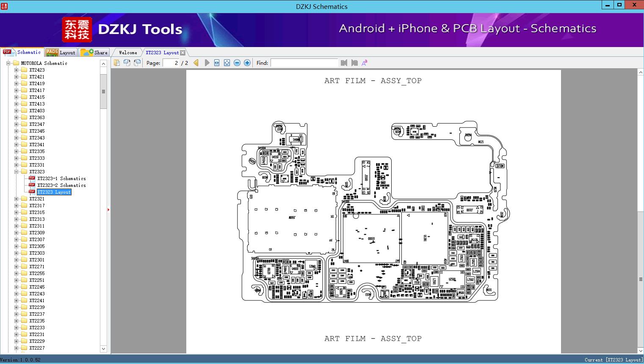Close the XT2323 Layout tab
Viewport: 644px width, 364px height.
[182, 53]
